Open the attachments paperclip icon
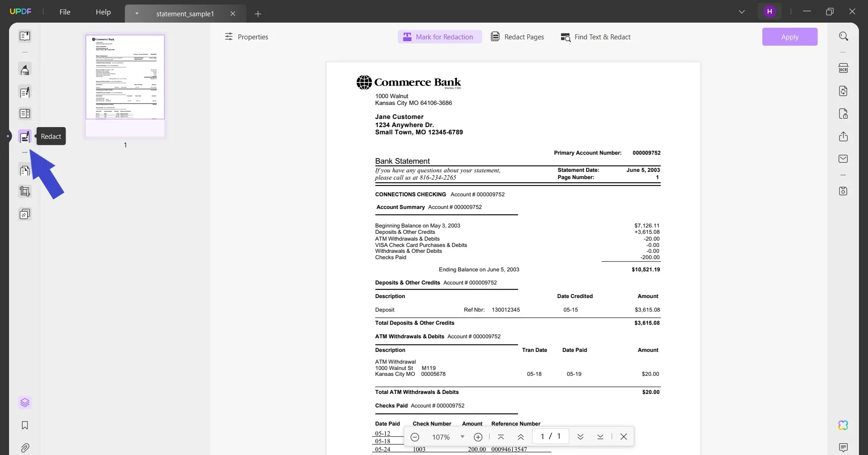This screenshot has width=868, height=455. pyautogui.click(x=25, y=448)
